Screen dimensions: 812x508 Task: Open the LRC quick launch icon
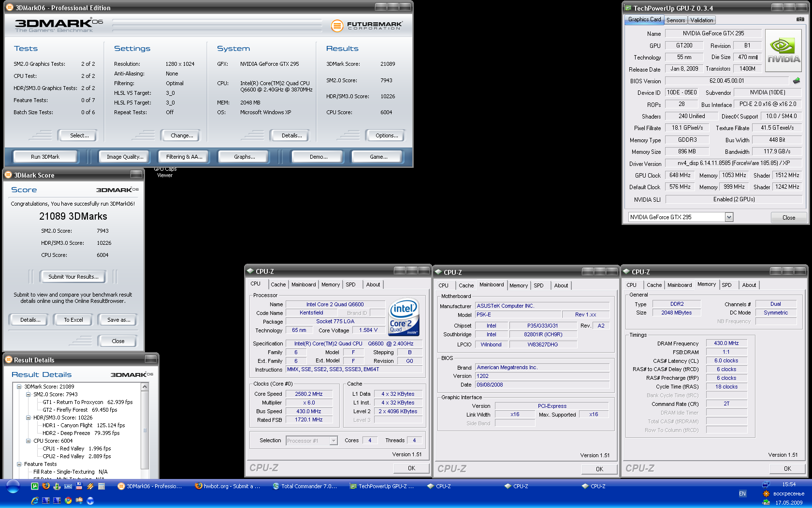pyautogui.click(x=68, y=486)
